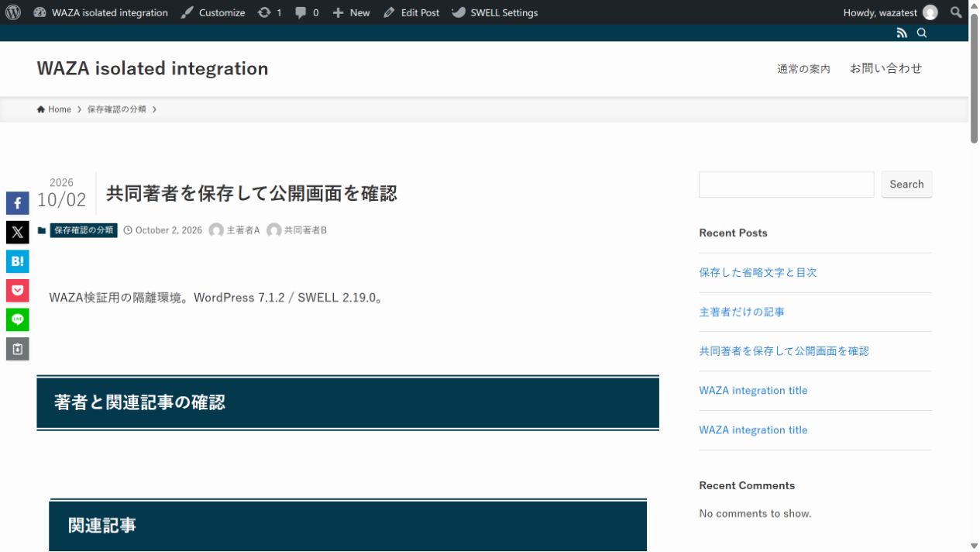This screenshot has width=980, height=552.
Task: Open Customize in admin bar
Action: coord(213,12)
